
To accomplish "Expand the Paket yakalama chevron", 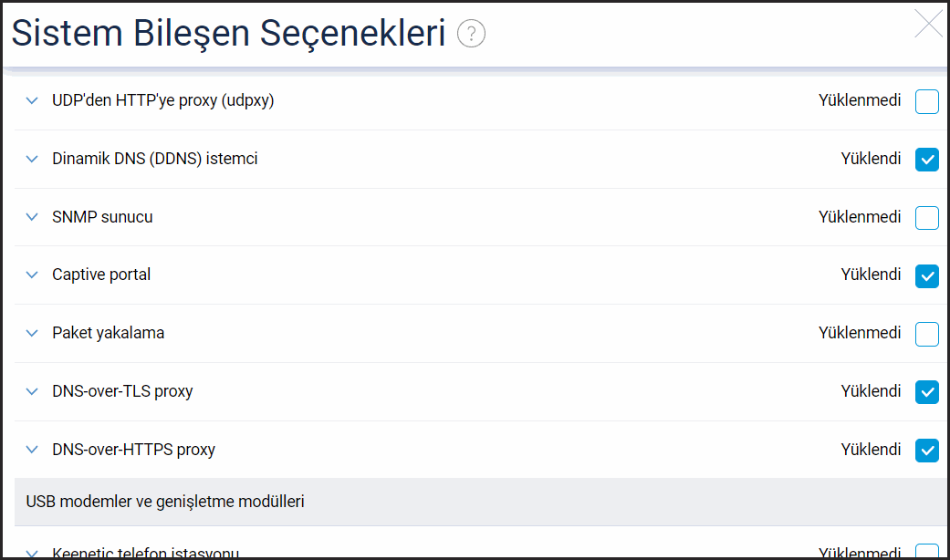I will [x=33, y=333].
